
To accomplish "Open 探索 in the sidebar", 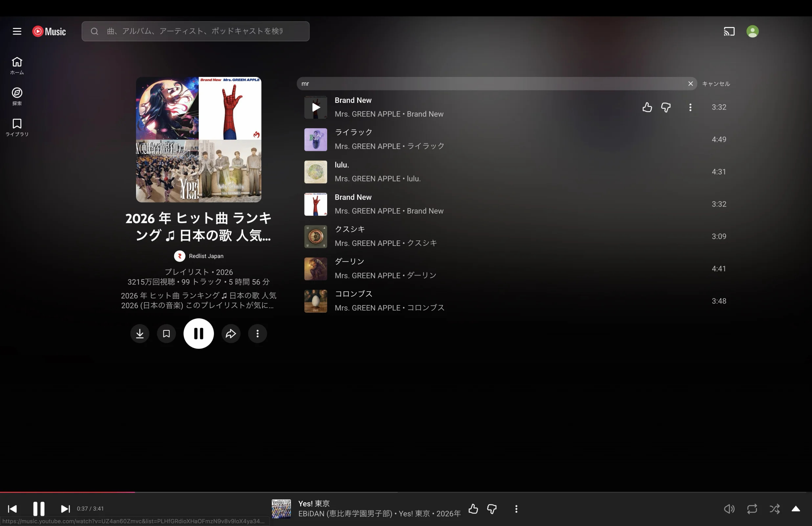I will pyautogui.click(x=17, y=96).
